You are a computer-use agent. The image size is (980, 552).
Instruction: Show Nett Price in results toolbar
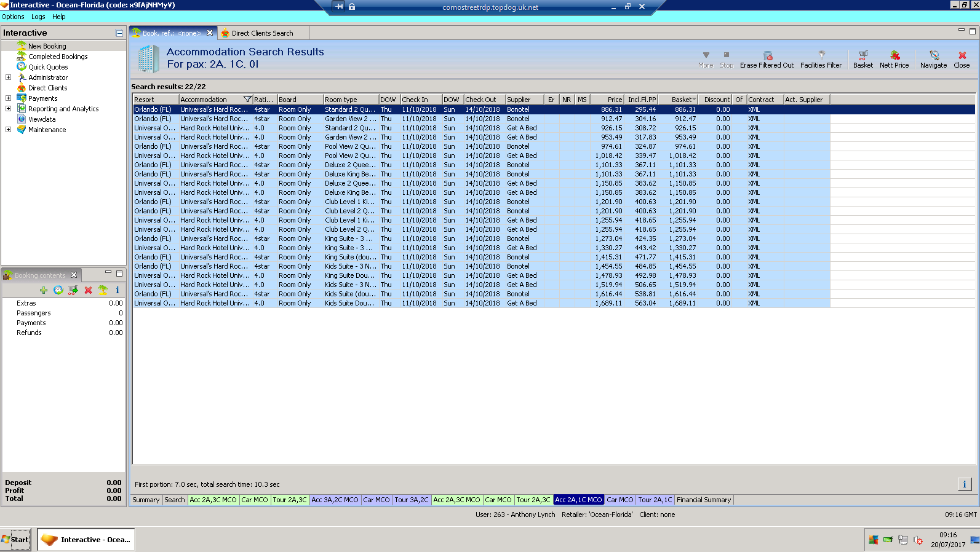894,56
